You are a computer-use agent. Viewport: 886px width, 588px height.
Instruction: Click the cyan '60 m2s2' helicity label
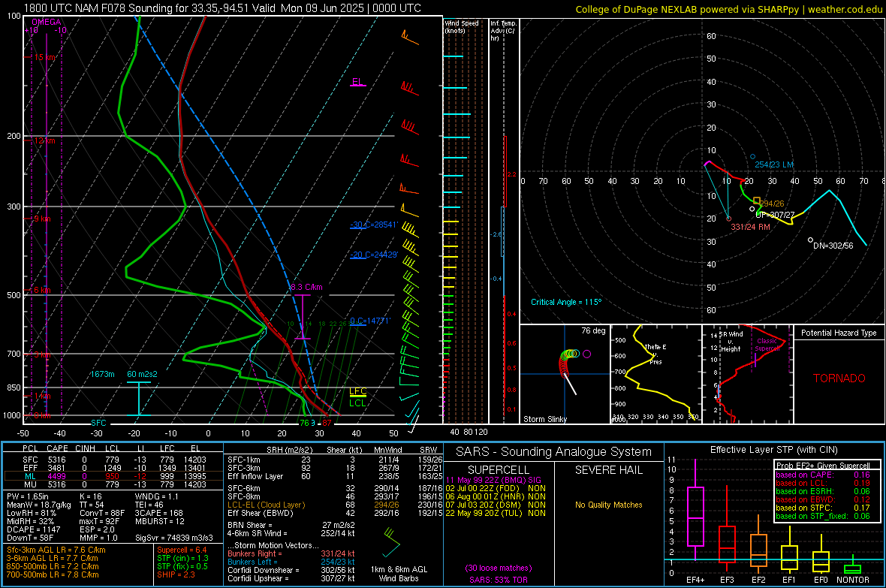click(143, 374)
